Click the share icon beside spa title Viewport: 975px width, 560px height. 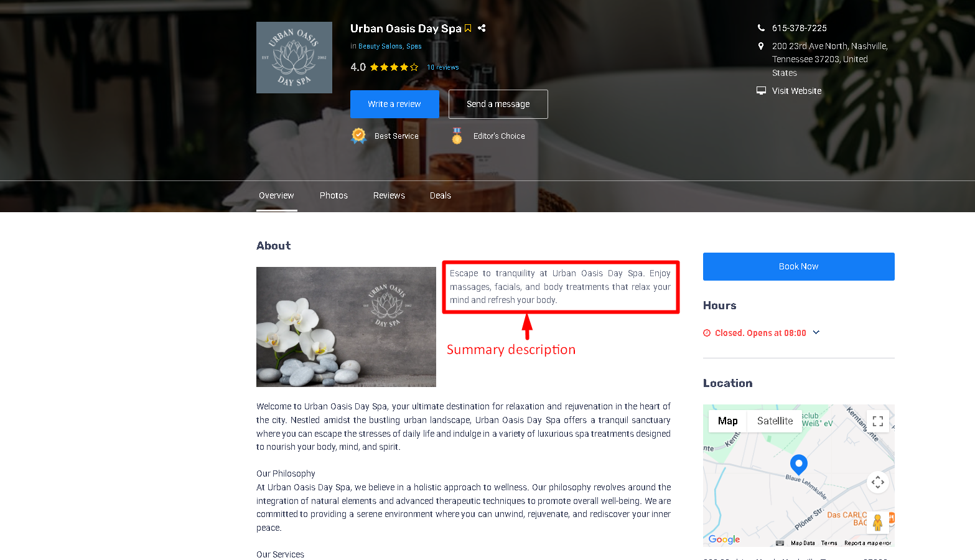coord(482,28)
